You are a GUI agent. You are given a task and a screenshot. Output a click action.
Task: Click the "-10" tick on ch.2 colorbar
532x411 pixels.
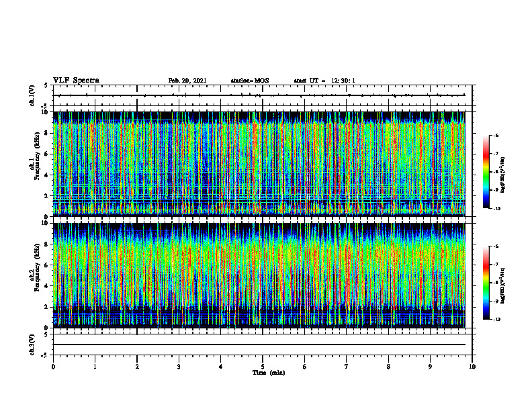496,320
